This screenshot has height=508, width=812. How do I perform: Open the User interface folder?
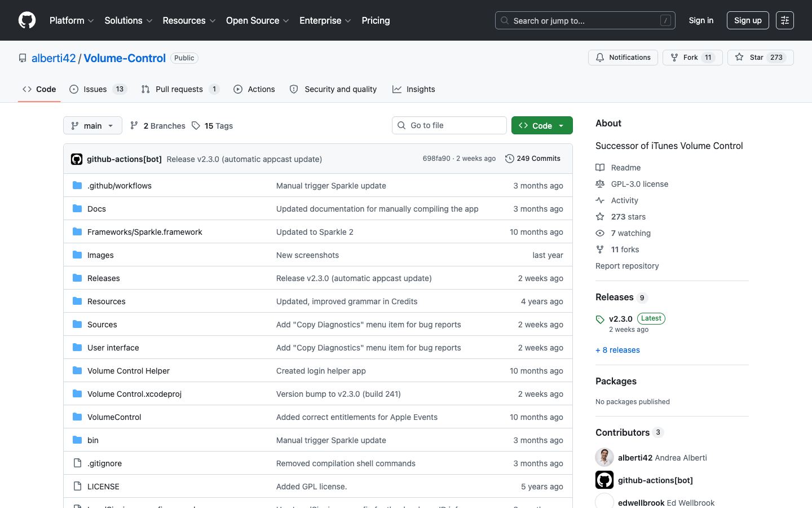113,348
